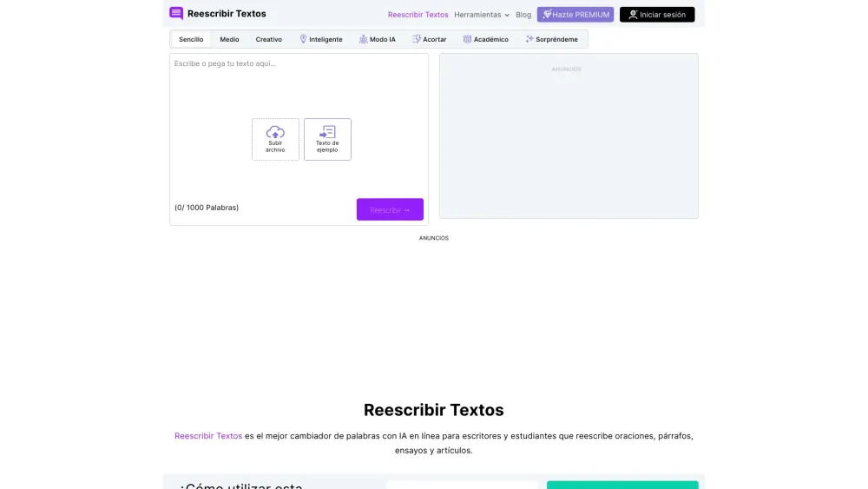Click the sparkle icon beside Sorpréndeme
Screen dimensions: 868x489
[x=529, y=39]
